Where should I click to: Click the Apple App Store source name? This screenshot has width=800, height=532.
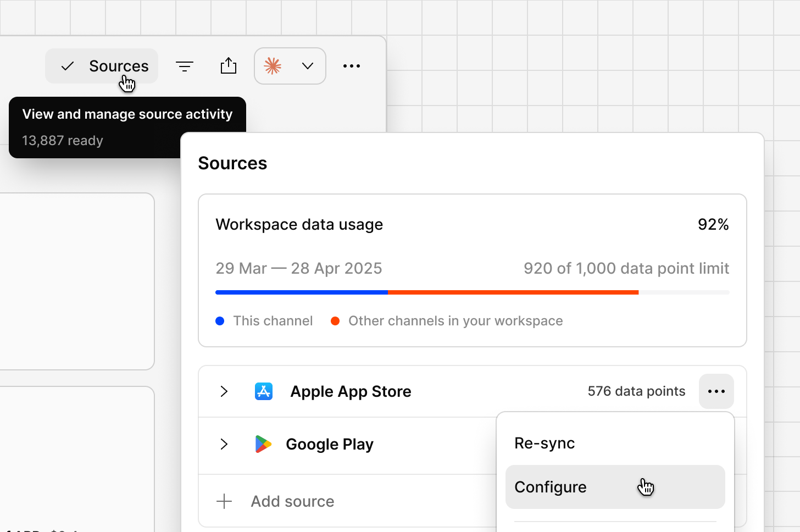351,391
